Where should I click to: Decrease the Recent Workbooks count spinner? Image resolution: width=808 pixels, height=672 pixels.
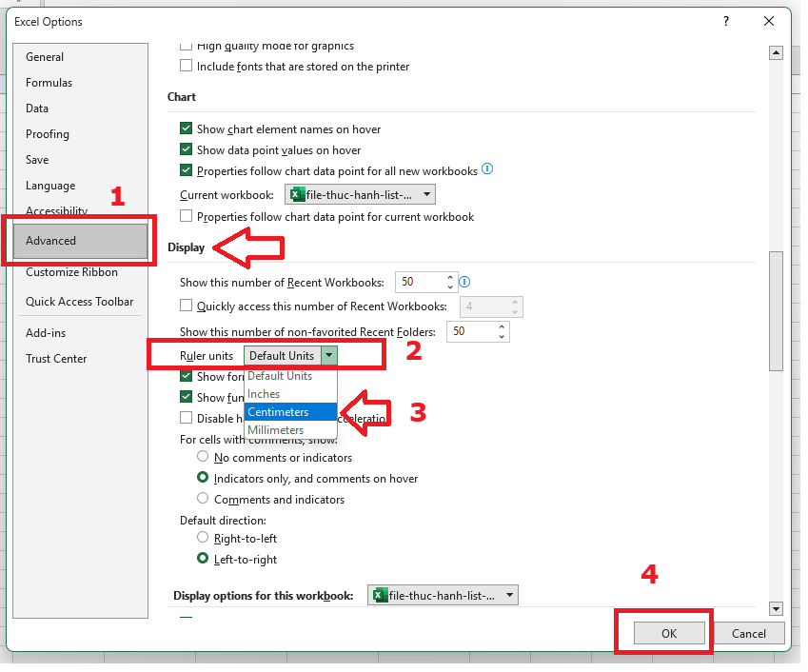(452, 288)
